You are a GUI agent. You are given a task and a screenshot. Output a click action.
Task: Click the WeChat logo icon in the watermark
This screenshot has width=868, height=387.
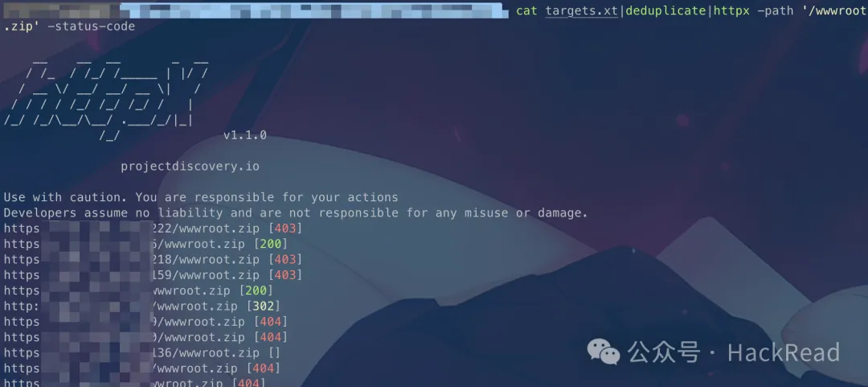pyautogui.click(x=604, y=352)
